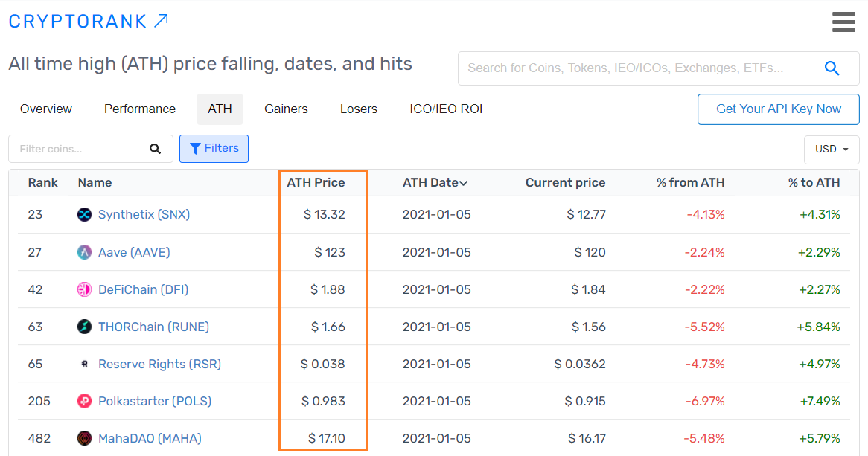Screen dimensions: 868x456
Task: Click Get Your API Key Now
Action: coord(779,109)
